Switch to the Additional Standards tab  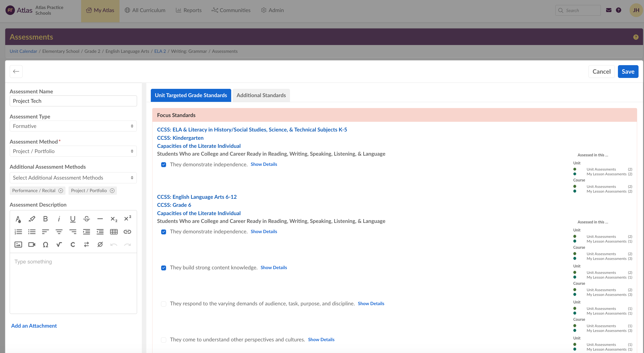pyautogui.click(x=261, y=95)
